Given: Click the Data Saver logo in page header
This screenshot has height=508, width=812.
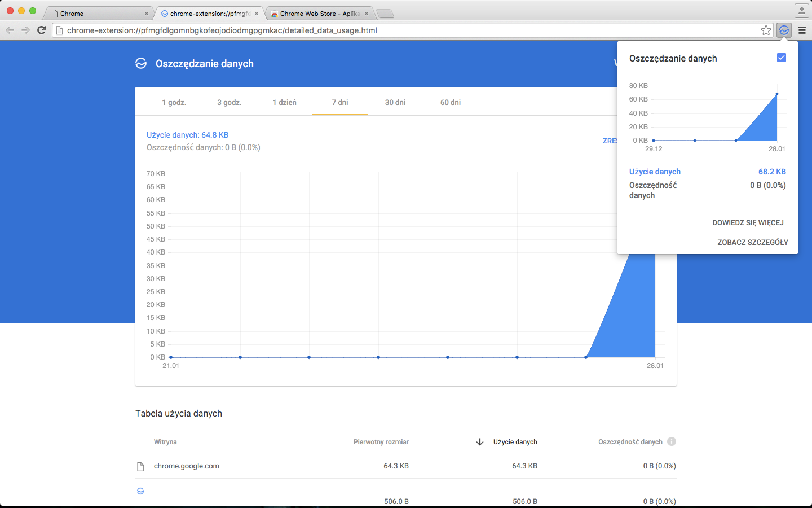Looking at the screenshot, I should (141, 64).
